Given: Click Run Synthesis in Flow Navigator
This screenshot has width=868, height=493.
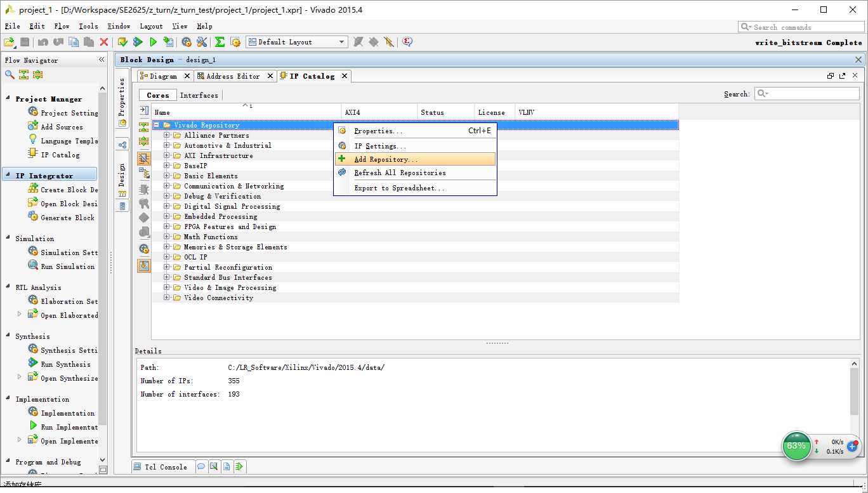Looking at the screenshot, I should 65,364.
